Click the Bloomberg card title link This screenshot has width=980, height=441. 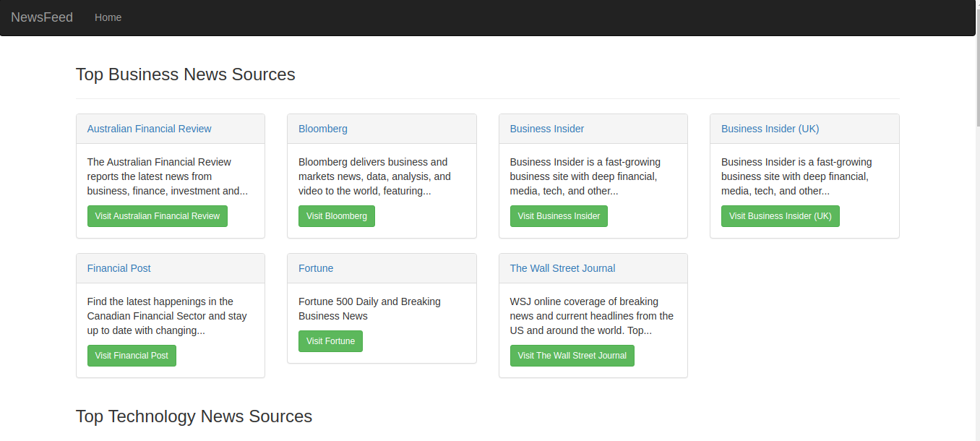pos(322,129)
